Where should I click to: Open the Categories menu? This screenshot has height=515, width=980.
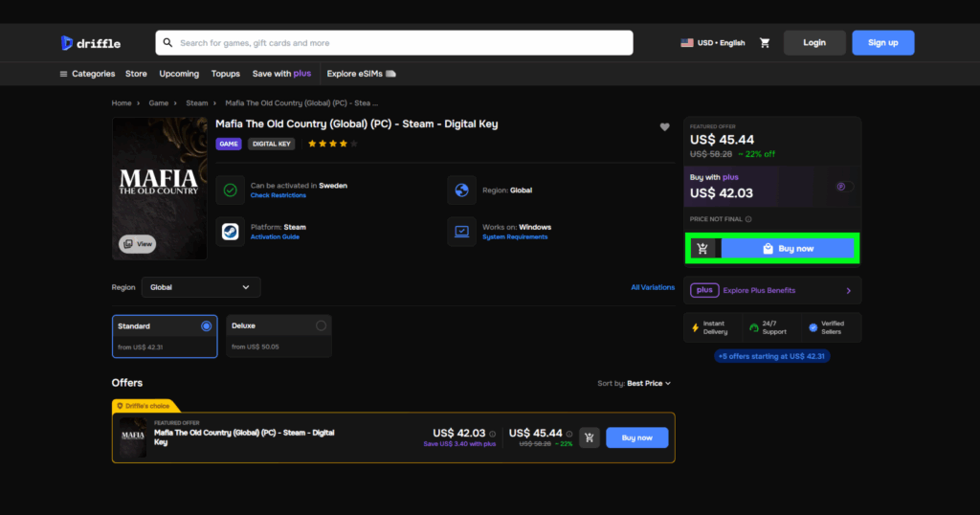coord(87,74)
